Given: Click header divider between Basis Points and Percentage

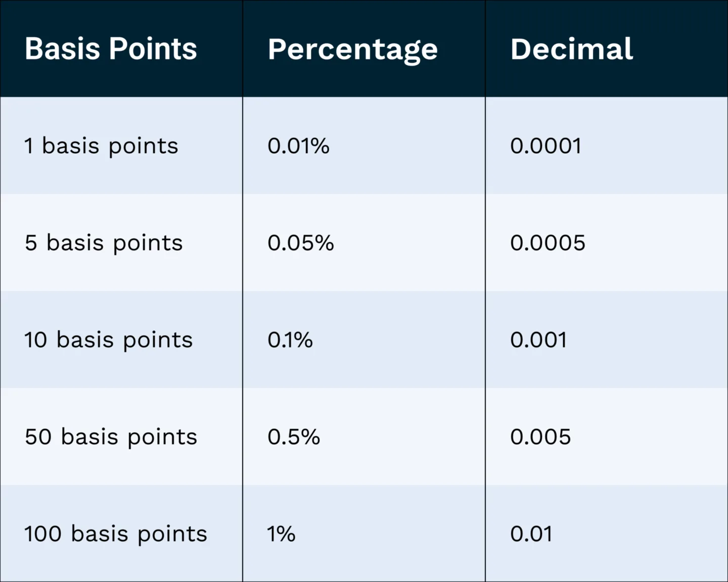Looking at the screenshot, I should (243, 49).
